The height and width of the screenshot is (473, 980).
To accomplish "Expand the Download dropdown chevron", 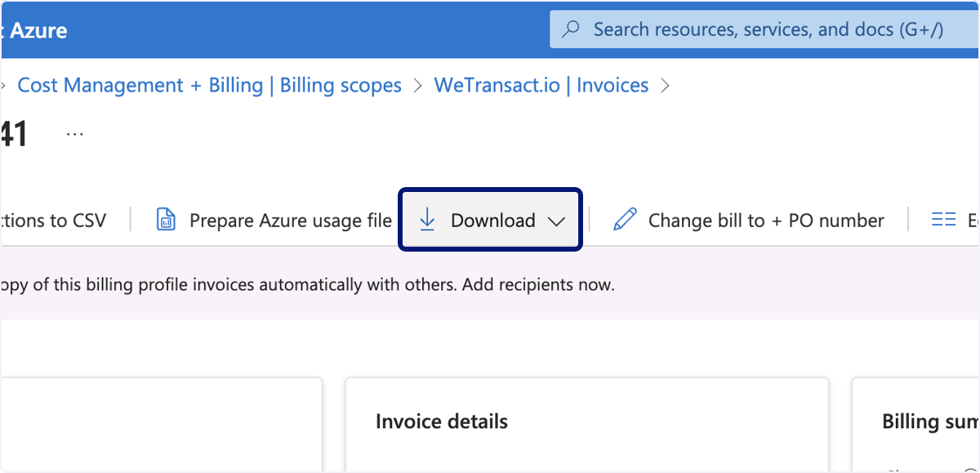I will pos(556,221).
